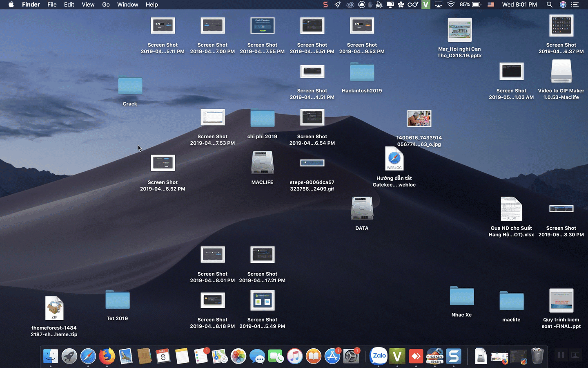Click the Creative Cloud menu bar icon
This screenshot has width=588, height=368.
click(x=350, y=4)
